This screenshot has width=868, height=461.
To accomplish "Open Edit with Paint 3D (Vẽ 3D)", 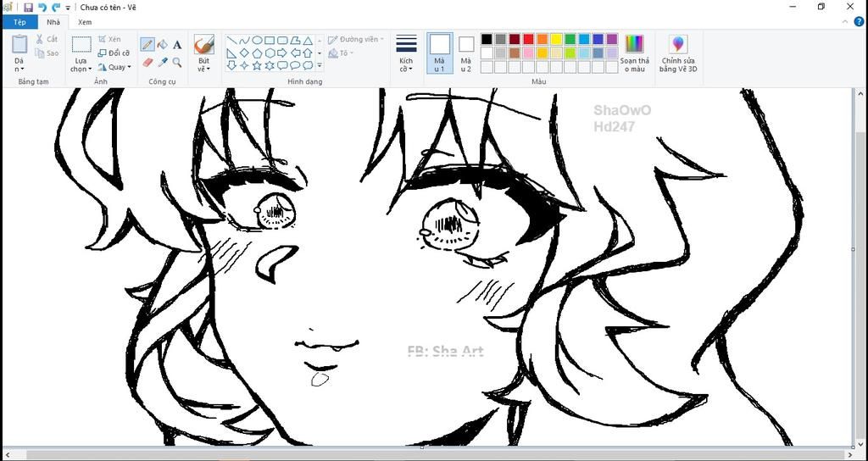I will click(678, 53).
